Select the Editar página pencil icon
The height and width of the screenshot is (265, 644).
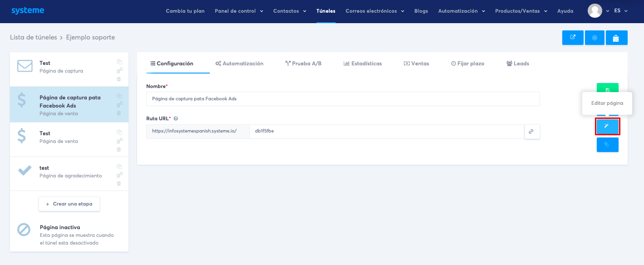pyautogui.click(x=607, y=127)
